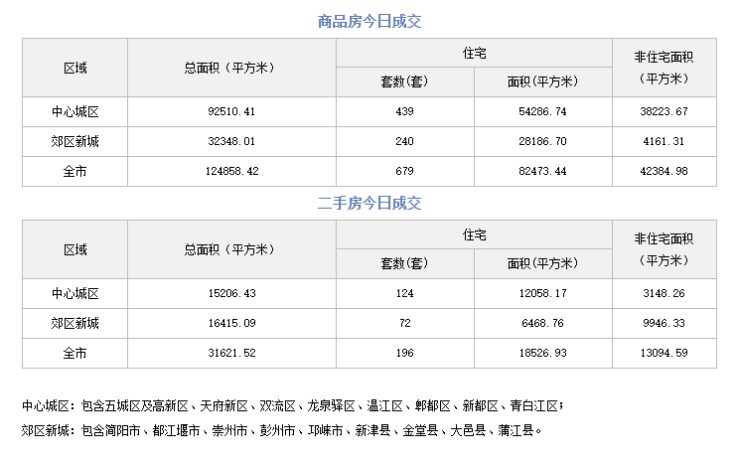
Task: Select 面积(平方米) header in 商品房 table
Action: tap(543, 82)
